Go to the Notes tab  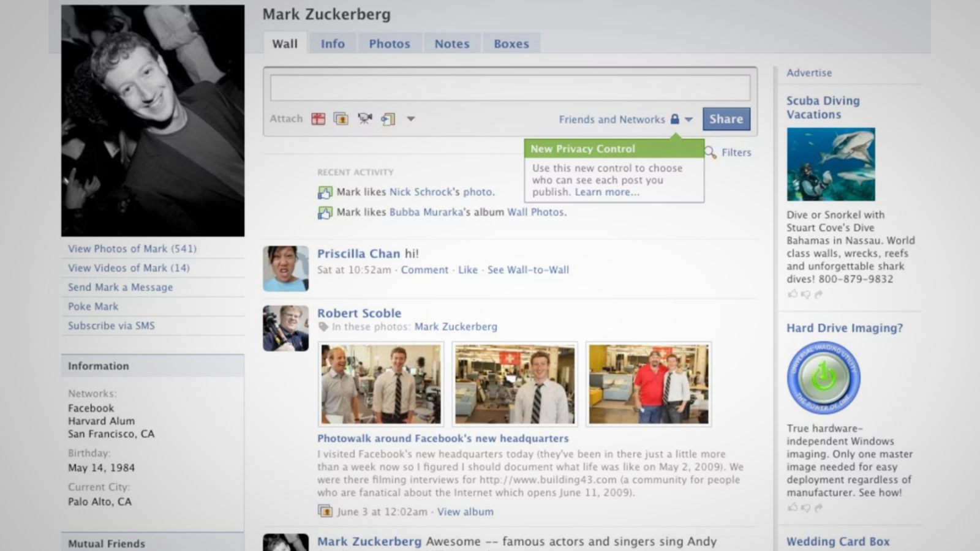click(x=452, y=43)
